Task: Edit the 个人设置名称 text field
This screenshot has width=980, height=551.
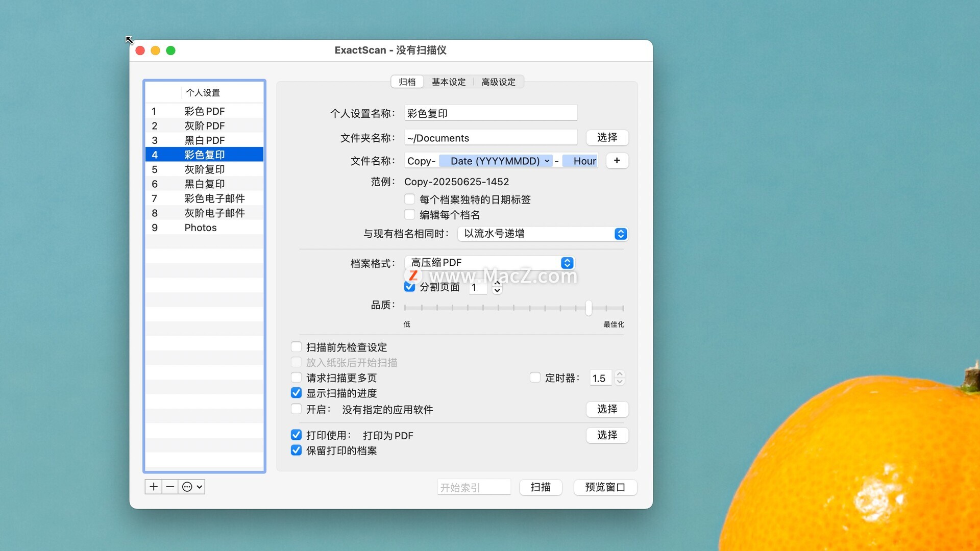Action: click(x=491, y=113)
